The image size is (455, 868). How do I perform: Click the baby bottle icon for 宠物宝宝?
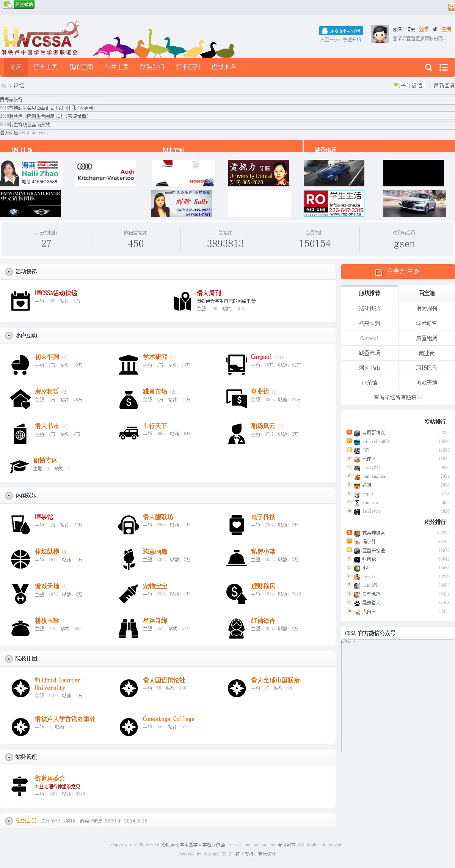pyautogui.click(x=129, y=594)
